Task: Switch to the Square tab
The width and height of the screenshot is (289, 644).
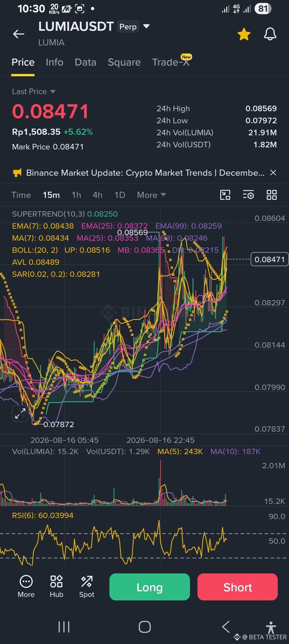Action: click(124, 62)
